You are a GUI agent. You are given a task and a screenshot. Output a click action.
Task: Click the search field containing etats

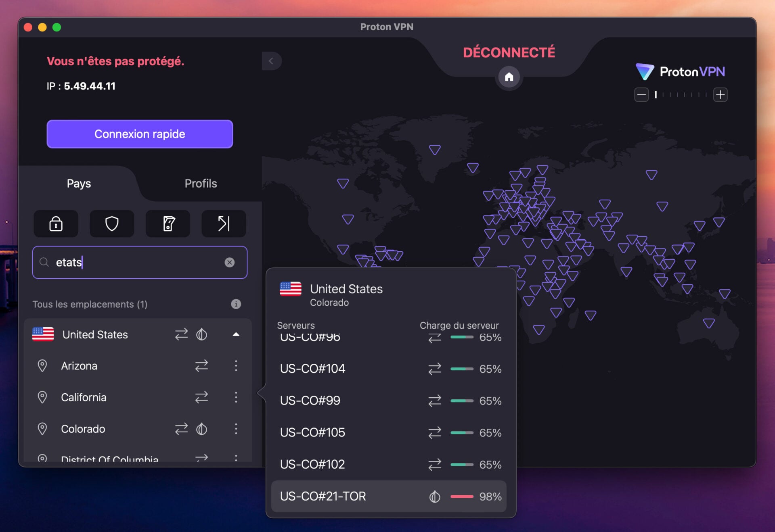click(140, 262)
